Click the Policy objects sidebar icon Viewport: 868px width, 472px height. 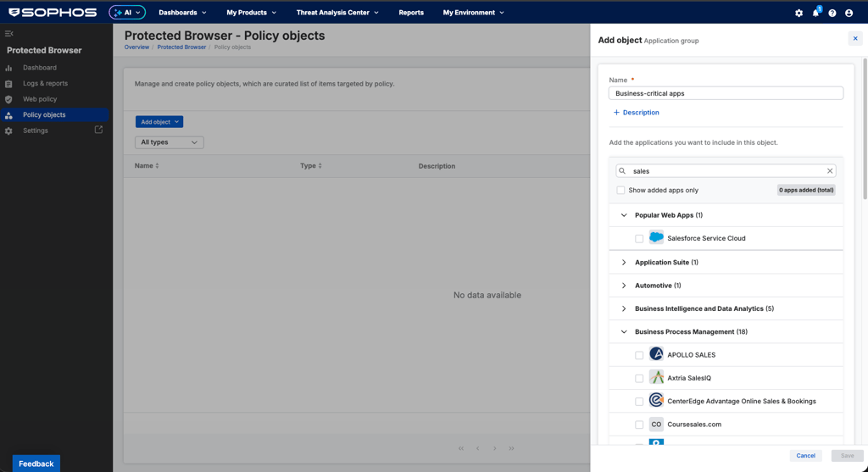coord(8,115)
